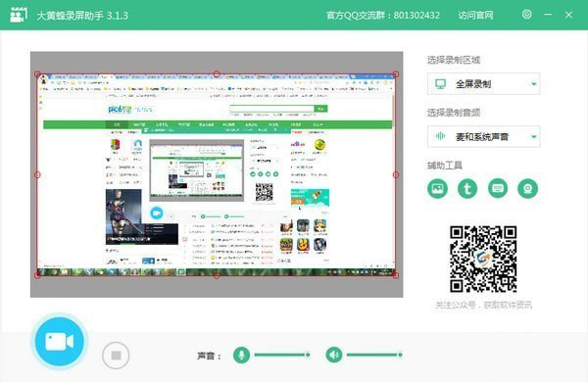
Task: Click the webcam tool icon
Action: pyautogui.click(x=527, y=189)
